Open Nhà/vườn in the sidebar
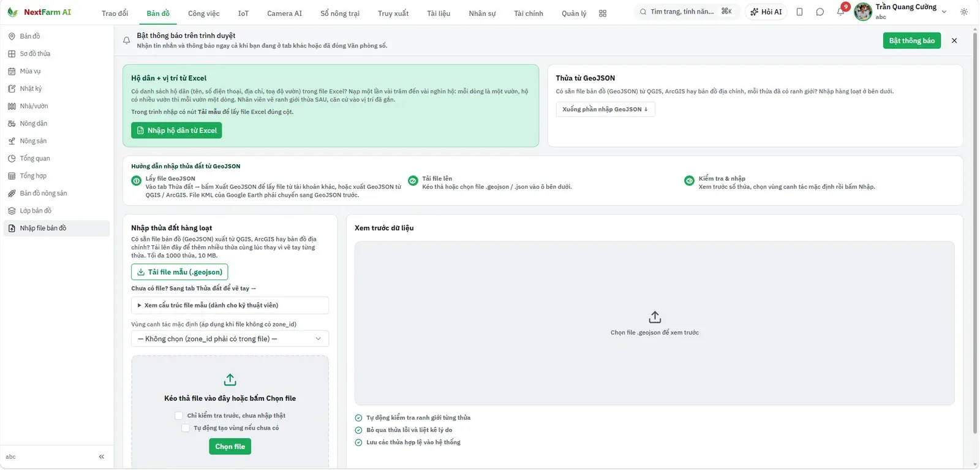 tap(56, 106)
